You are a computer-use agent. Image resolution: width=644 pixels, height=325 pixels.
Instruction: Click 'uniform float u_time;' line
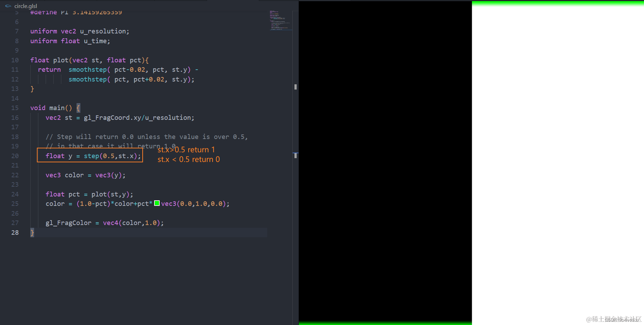[70, 41]
